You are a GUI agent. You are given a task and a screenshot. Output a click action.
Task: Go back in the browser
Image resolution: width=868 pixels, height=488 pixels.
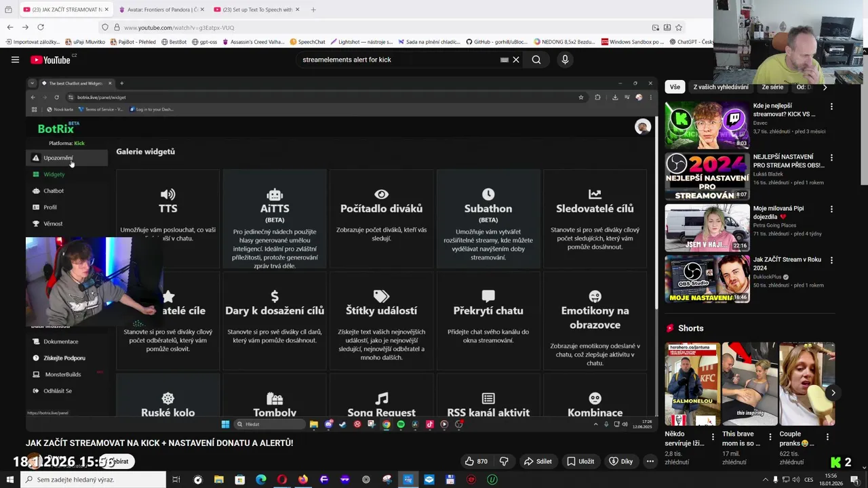pos(9,27)
